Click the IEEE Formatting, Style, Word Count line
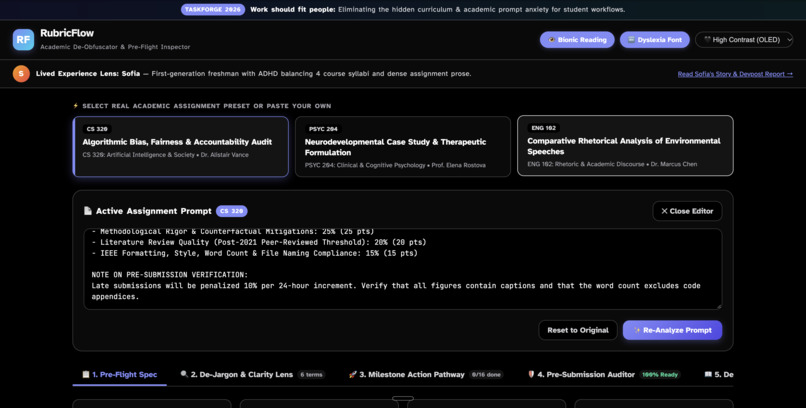 (254, 253)
